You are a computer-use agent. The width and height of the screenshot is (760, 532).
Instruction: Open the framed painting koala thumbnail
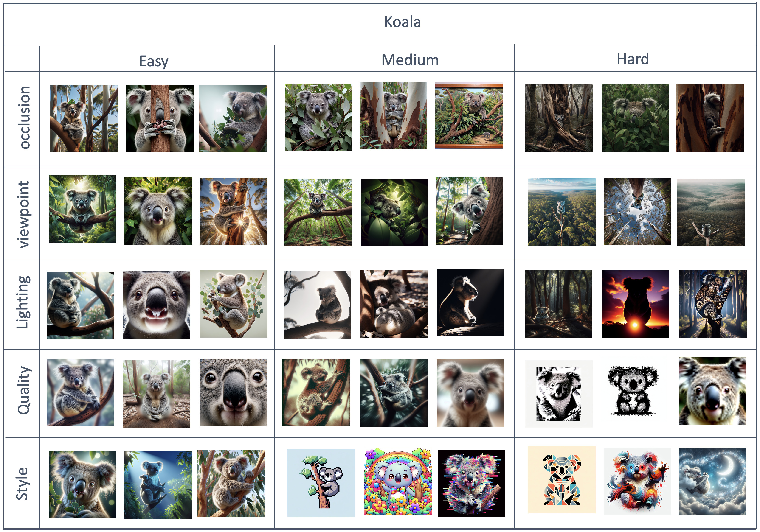(469, 115)
